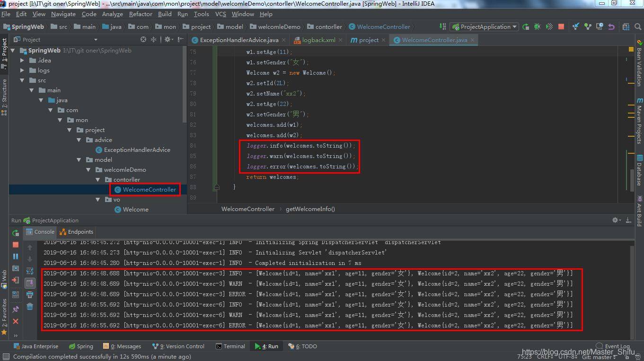The image size is (644, 361).
Task: Print console output via printer icon
Action: (30, 295)
